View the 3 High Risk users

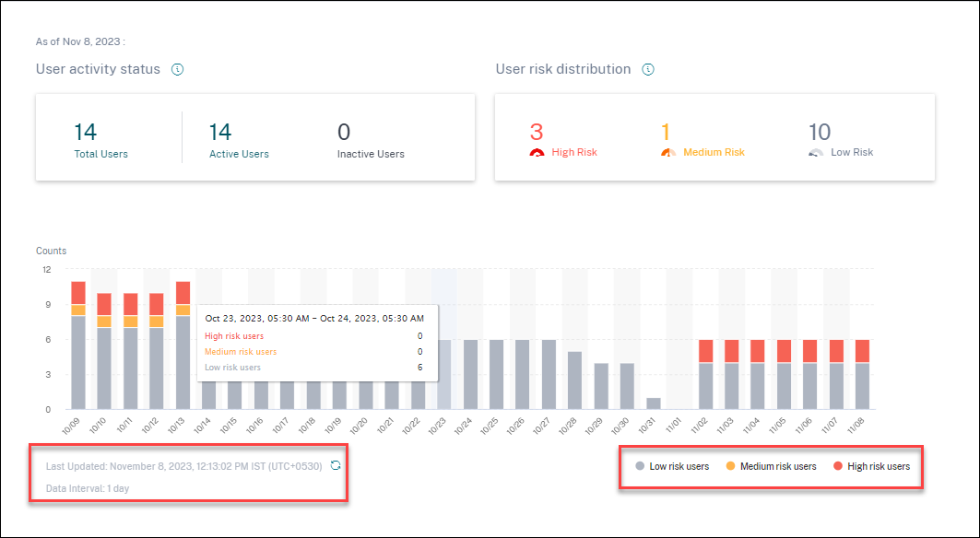[x=537, y=133]
